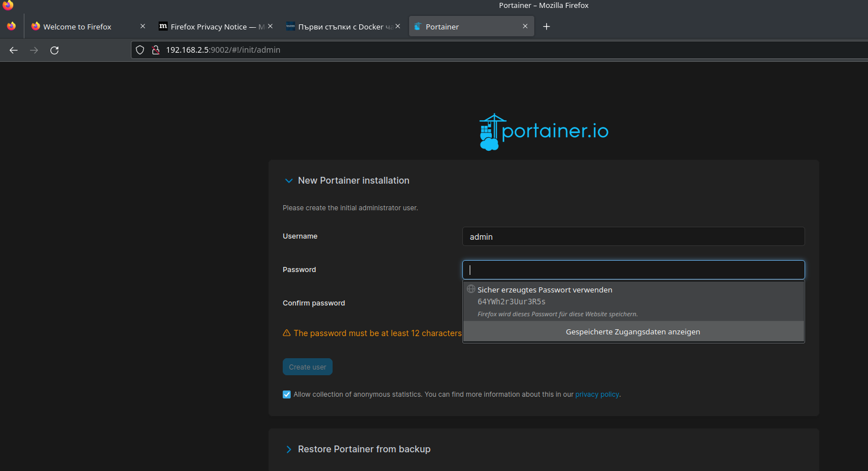Use the securely generated password suggestion
This screenshot has height=471, width=868.
(x=633, y=301)
